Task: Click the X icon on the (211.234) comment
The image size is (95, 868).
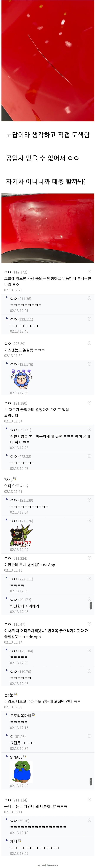Action: pyautogui.click(x=89, y=558)
